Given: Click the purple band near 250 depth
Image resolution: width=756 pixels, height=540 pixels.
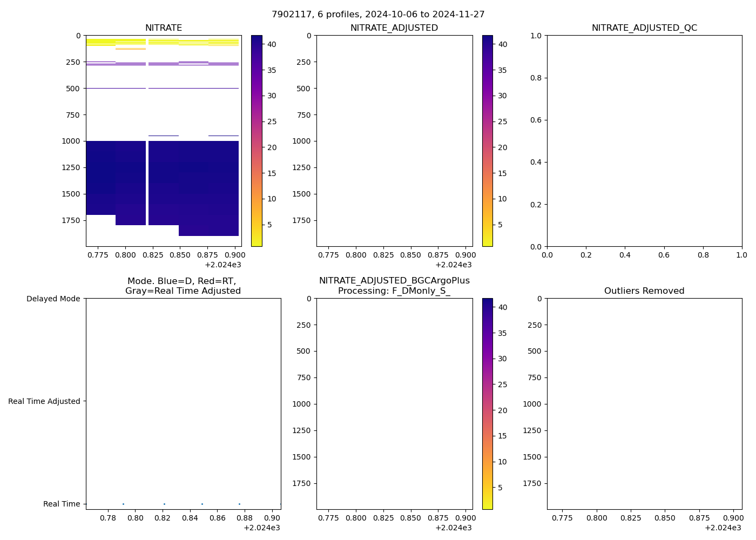Looking at the screenshot, I should click(x=130, y=64).
